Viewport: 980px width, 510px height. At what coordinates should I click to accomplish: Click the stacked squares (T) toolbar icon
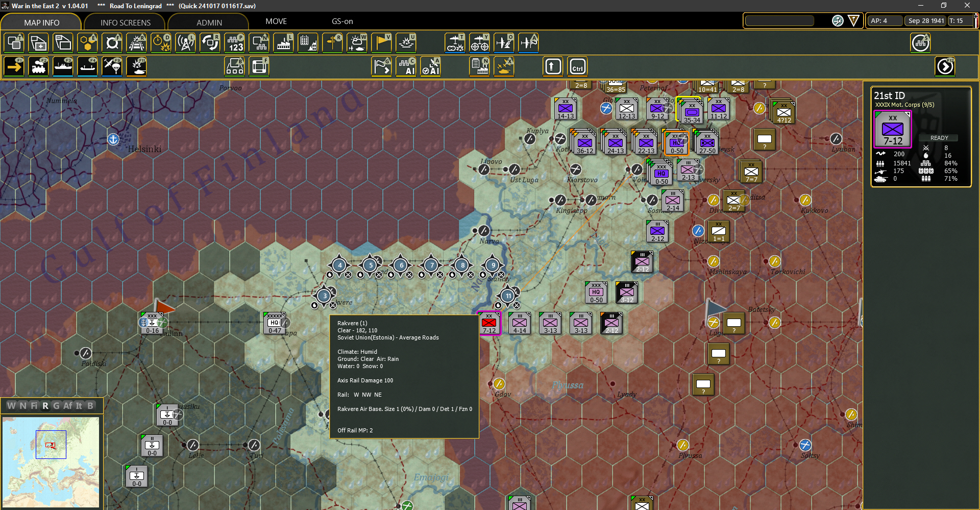14,43
